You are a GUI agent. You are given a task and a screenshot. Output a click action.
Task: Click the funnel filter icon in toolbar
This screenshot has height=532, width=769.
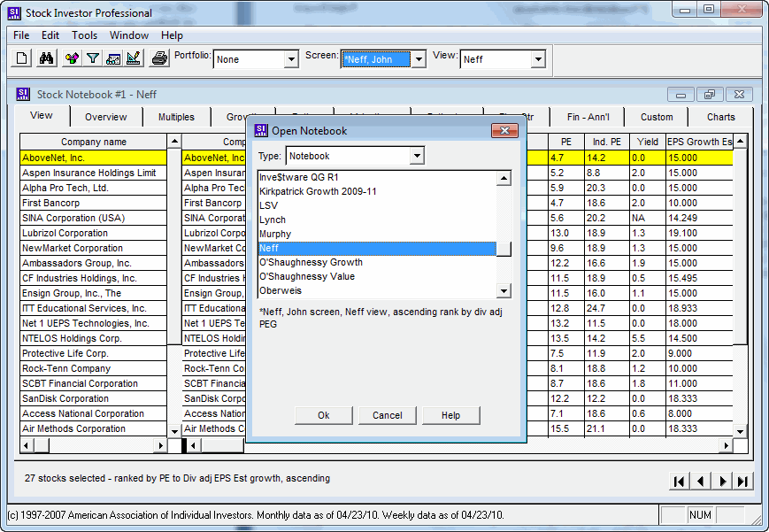pos(92,59)
